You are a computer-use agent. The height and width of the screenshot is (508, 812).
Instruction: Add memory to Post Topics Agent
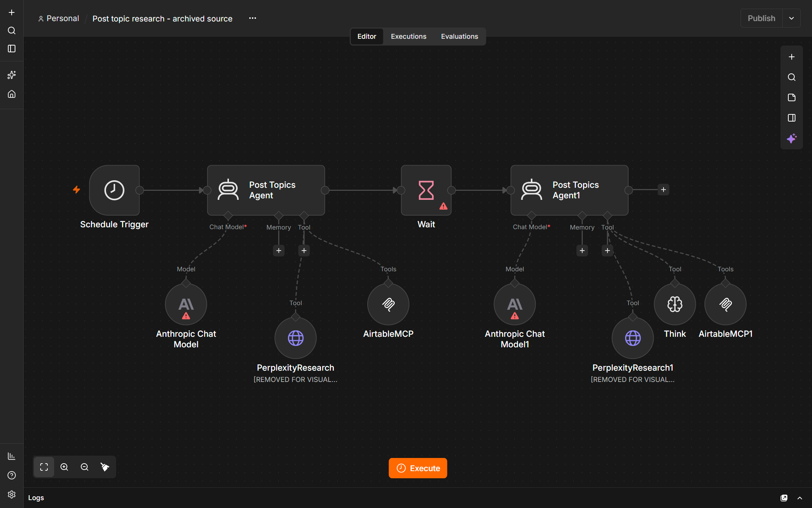point(279,251)
